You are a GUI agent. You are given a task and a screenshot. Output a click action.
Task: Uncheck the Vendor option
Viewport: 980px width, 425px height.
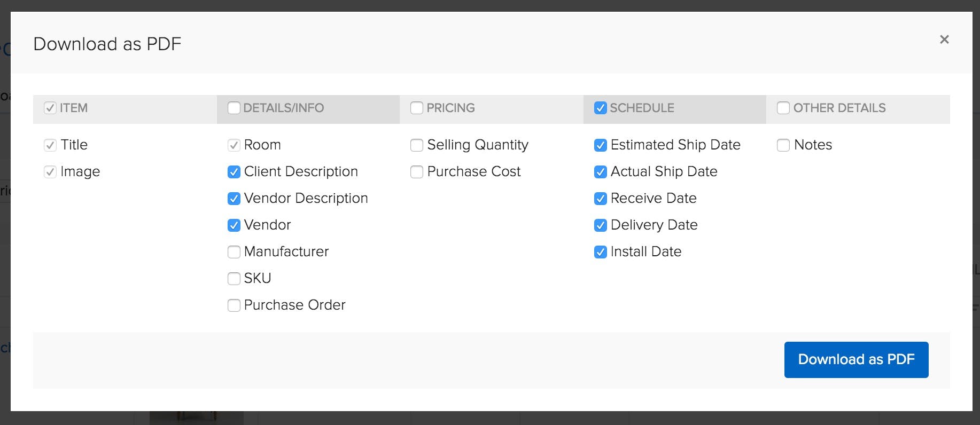234,225
